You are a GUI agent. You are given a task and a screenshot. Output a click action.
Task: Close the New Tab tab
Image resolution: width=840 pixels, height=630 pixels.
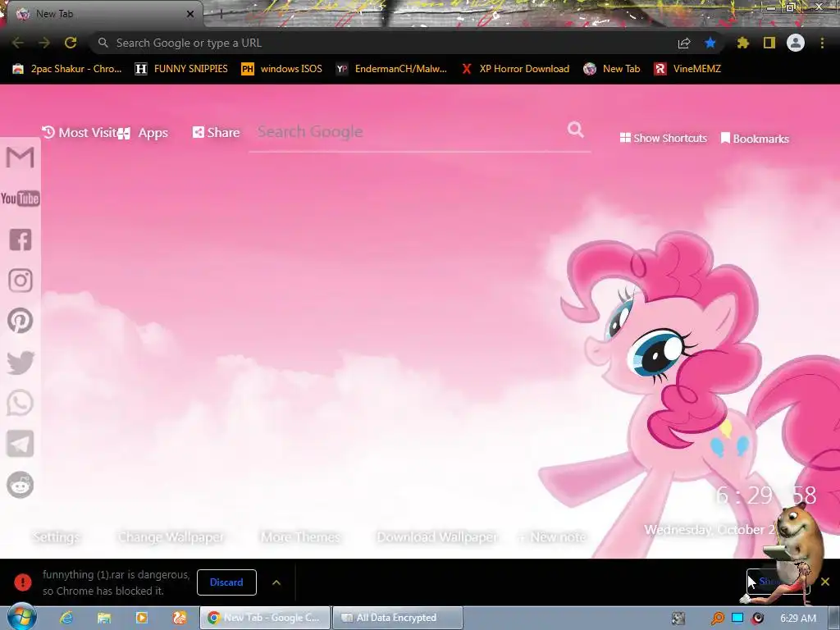point(190,15)
